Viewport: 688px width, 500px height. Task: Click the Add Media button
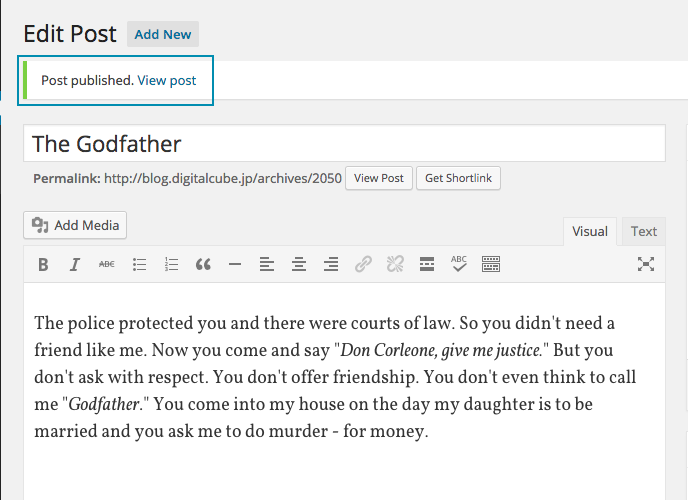coord(75,225)
